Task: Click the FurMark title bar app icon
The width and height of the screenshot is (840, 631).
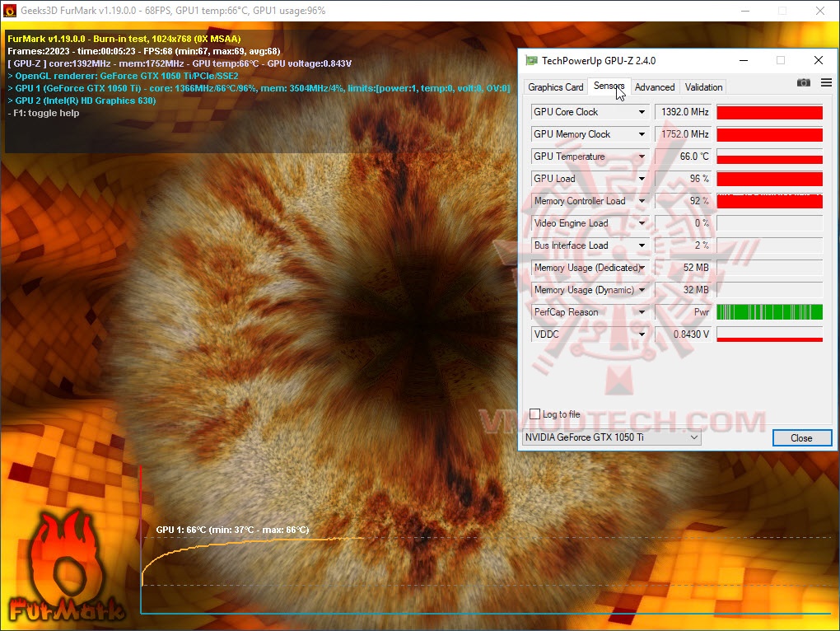Action: [10, 11]
